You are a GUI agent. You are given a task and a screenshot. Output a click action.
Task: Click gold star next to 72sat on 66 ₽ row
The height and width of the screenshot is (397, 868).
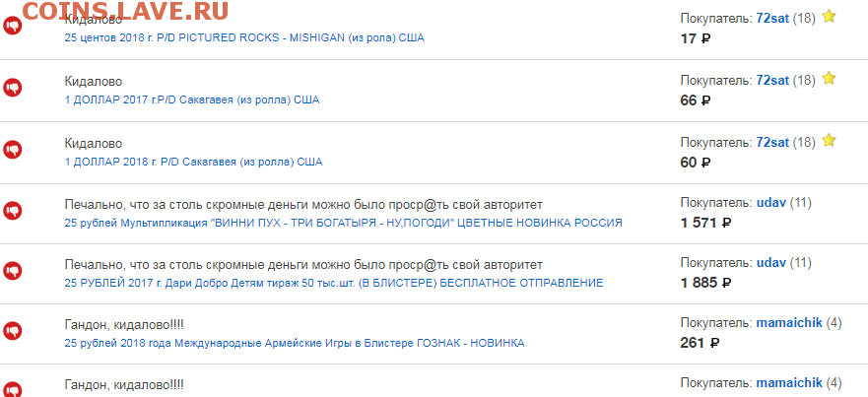pyautogui.click(x=829, y=79)
